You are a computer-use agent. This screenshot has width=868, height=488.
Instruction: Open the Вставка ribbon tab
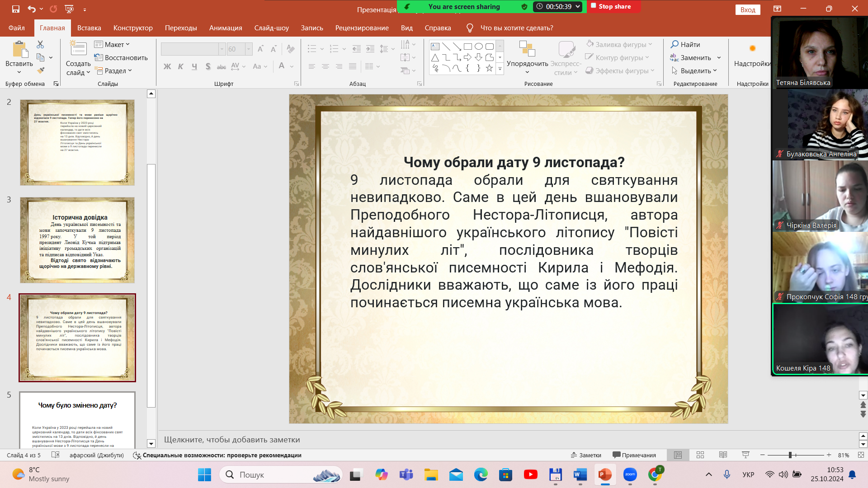tap(89, 28)
